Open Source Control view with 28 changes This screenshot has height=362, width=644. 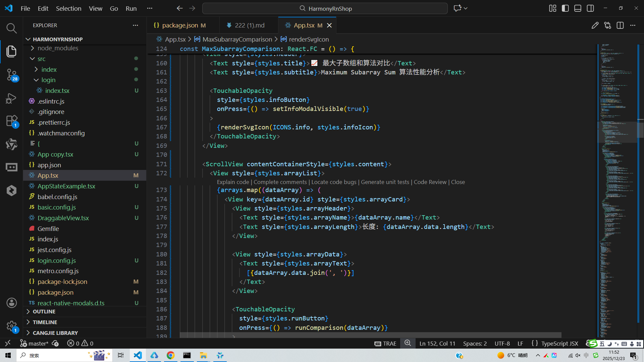pyautogui.click(x=11, y=74)
